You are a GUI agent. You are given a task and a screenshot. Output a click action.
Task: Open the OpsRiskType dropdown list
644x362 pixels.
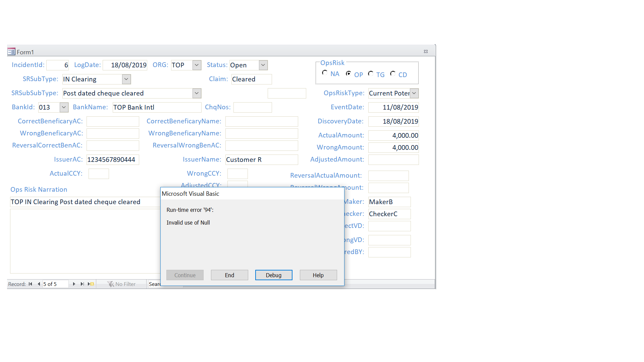414,93
